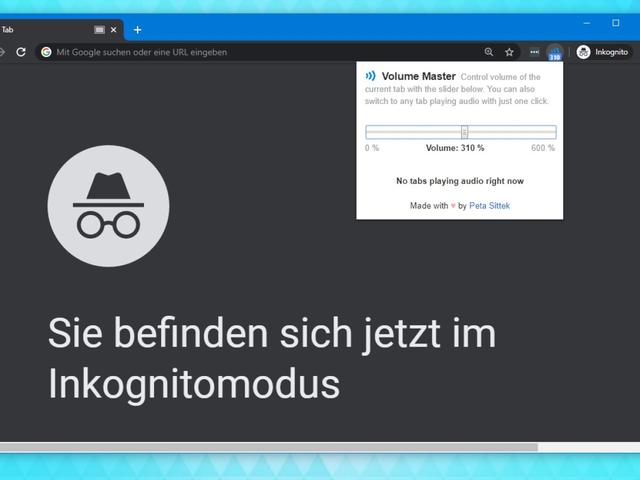
Task: Open the zoom magnifier icon in the address bar
Action: [489, 52]
